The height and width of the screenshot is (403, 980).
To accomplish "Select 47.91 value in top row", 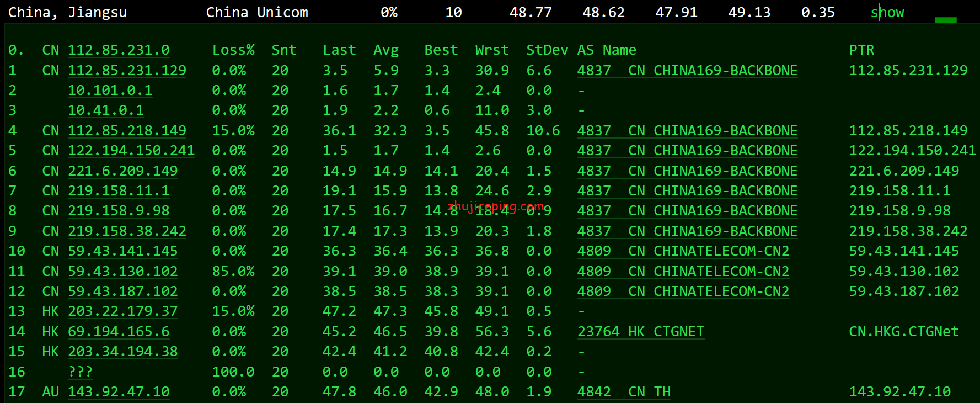I will [677, 13].
